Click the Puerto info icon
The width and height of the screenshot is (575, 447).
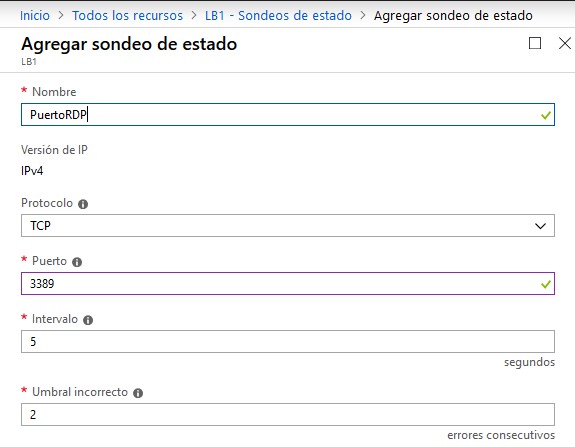(x=77, y=262)
